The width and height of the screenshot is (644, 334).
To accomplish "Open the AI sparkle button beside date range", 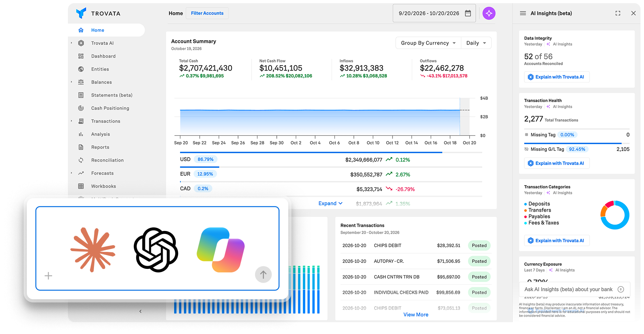I will click(489, 13).
